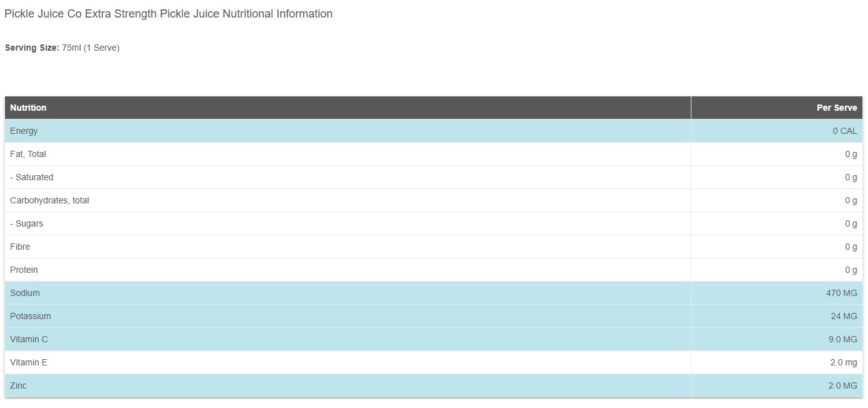This screenshot has width=868, height=408.
Task: Click the Zinc row label
Action: point(18,385)
